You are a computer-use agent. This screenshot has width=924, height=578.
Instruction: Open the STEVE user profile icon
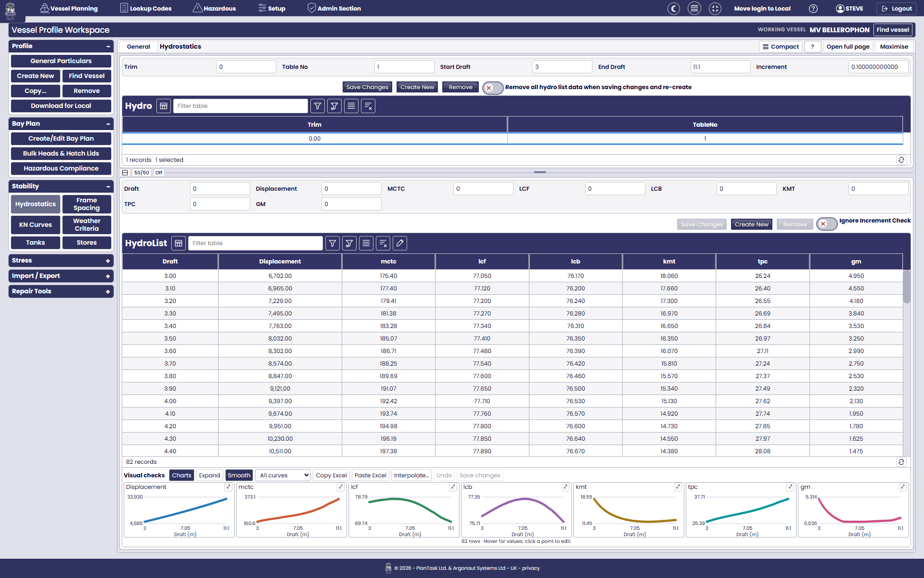point(840,8)
